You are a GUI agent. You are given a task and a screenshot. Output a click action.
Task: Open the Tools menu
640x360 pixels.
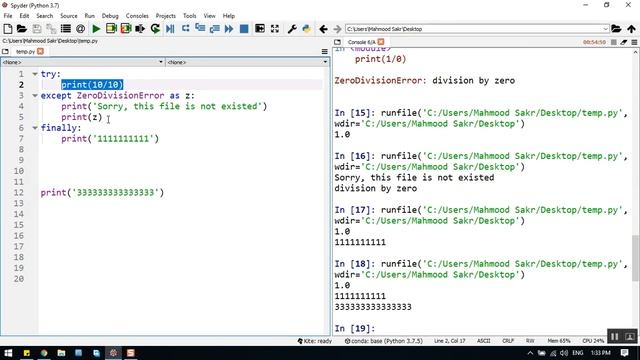click(189, 16)
